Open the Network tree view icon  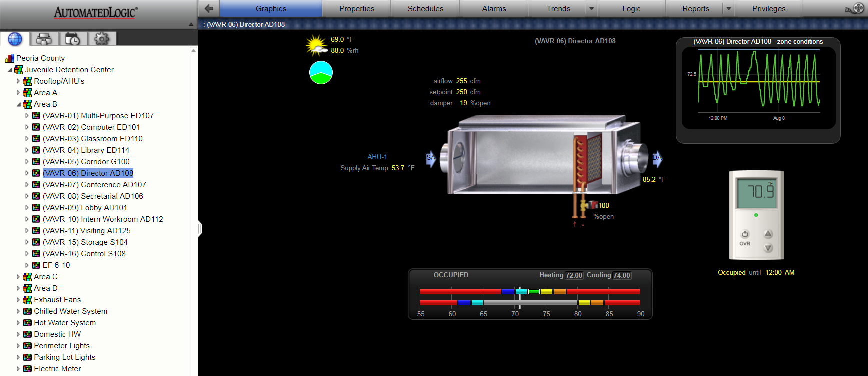(x=44, y=39)
